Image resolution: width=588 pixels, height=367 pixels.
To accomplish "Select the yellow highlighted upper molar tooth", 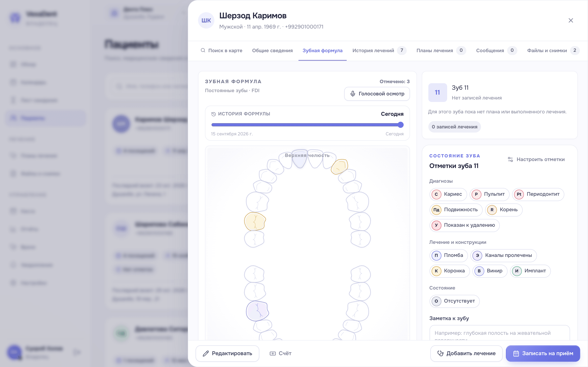I will (255, 221).
